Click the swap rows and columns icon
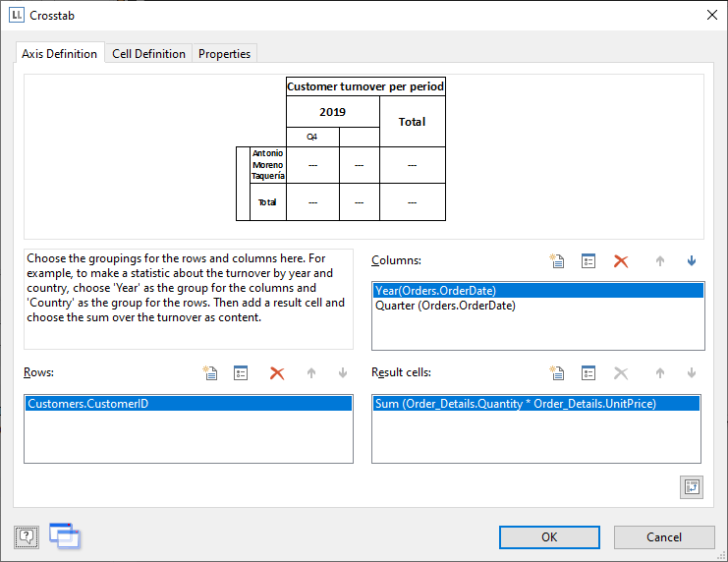728x562 pixels. (x=691, y=487)
